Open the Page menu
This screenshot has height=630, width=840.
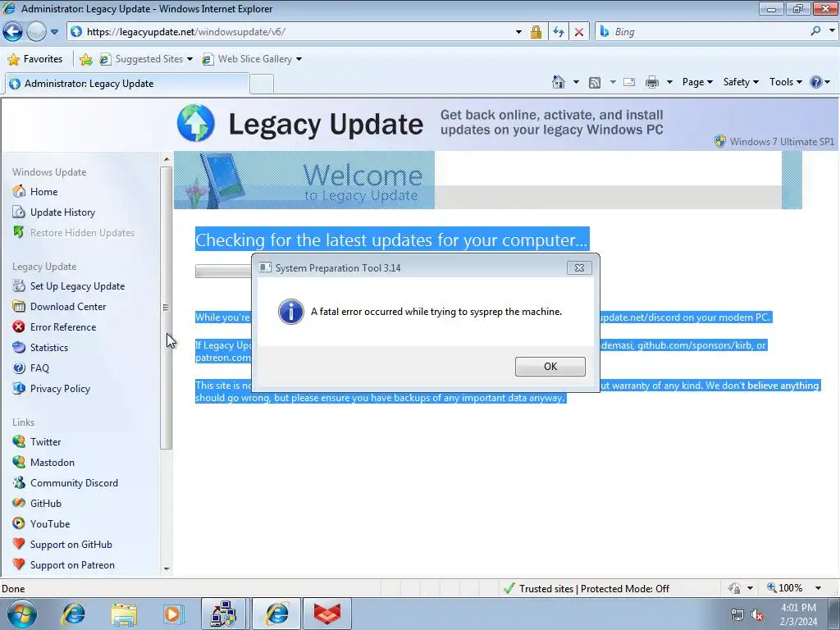click(697, 82)
